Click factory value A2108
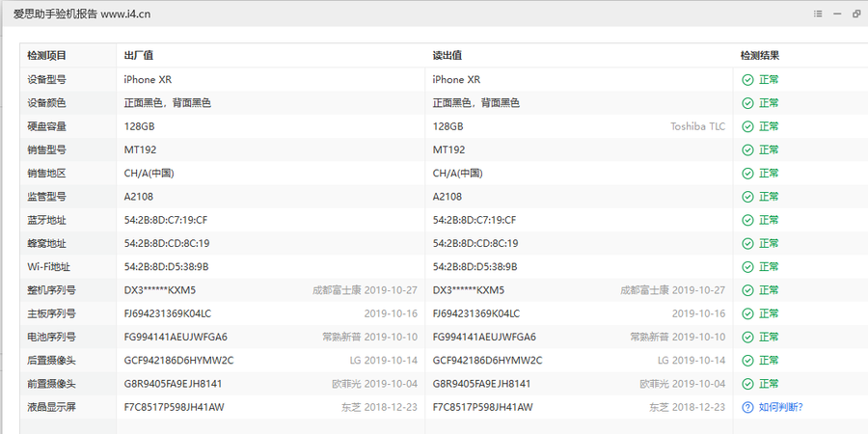The width and height of the screenshot is (868, 434). click(x=139, y=197)
